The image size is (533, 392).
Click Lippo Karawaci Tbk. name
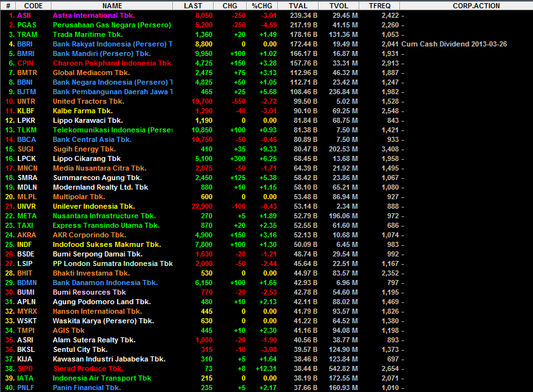pyautogui.click(x=88, y=120)
